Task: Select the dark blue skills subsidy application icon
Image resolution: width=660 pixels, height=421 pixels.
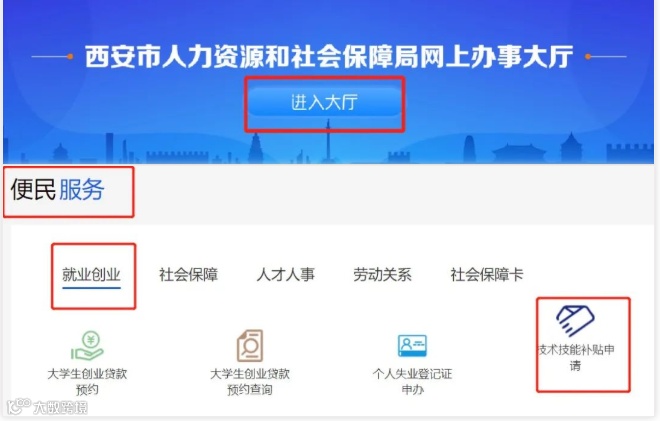Action: coord(575,321)
